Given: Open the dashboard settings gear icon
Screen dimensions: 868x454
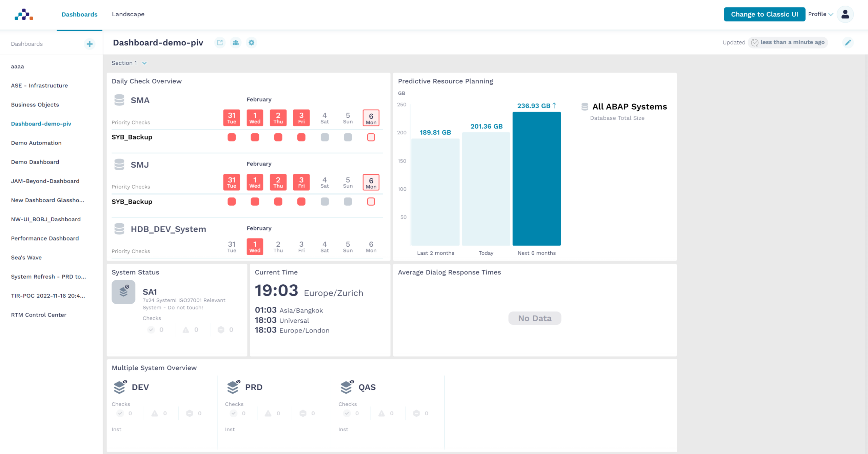Looking at the screenshot, I should [x=251, y=42].
